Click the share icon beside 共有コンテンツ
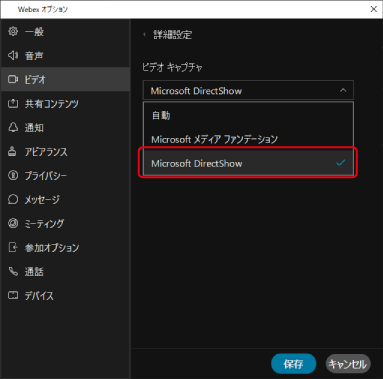Viewport: 383px width, 379px height. [13, 103]
